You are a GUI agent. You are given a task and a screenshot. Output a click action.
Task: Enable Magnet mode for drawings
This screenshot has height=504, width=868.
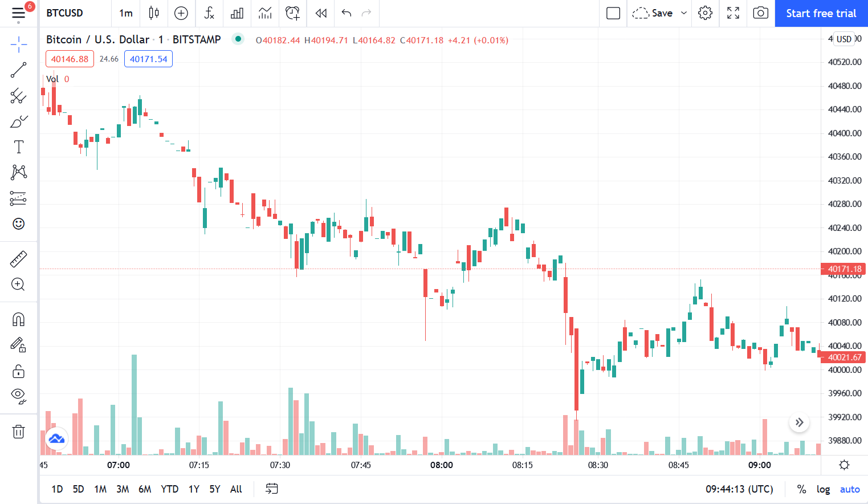18,319
